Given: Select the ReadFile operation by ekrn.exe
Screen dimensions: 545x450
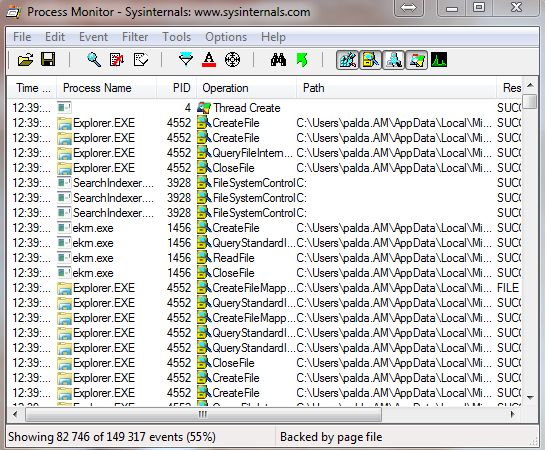Looking at the screenshot, I should (x=234, y=258).
